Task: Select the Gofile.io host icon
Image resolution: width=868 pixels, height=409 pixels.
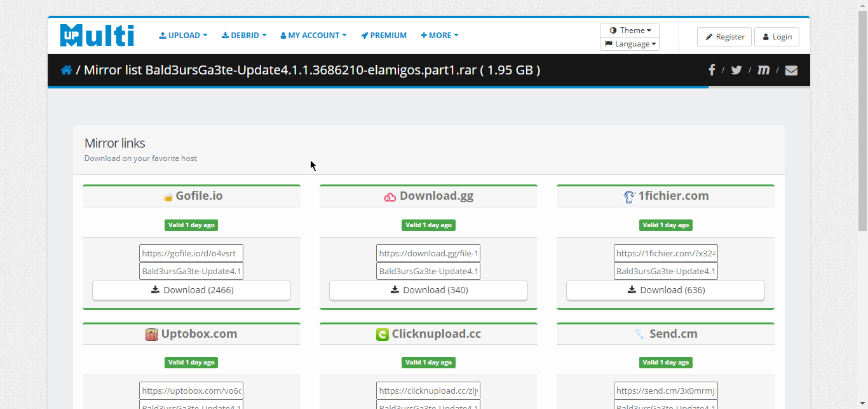Action: (x=167, y=196)
